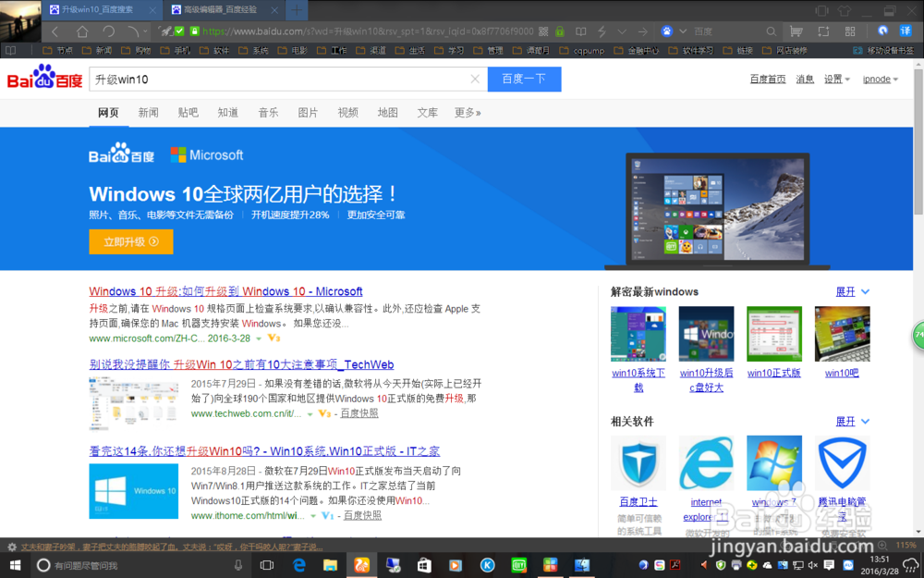Open the Windows 10 升级 Microsoft result link
This screenshot has width=924, height=578.
pos(225,291)
